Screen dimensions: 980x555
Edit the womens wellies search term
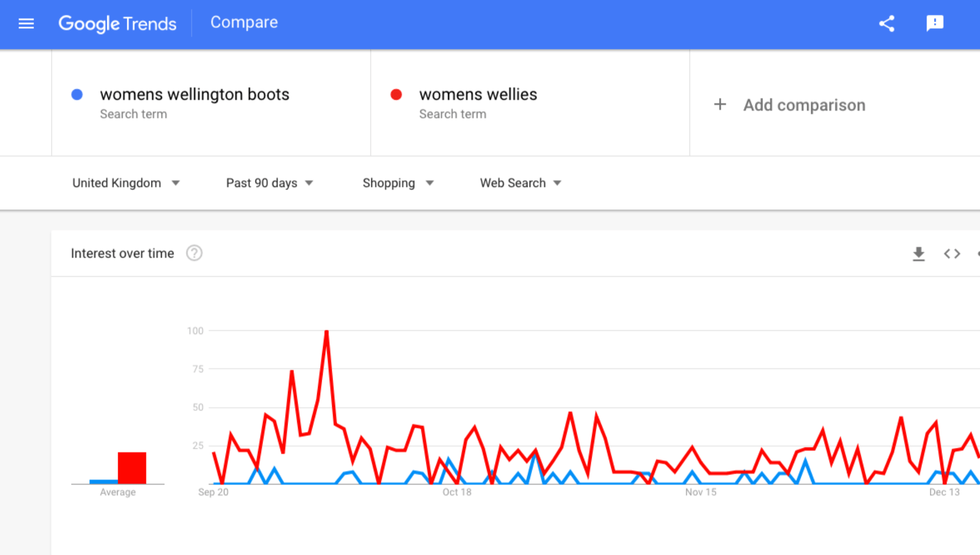[x=478, y=94]
